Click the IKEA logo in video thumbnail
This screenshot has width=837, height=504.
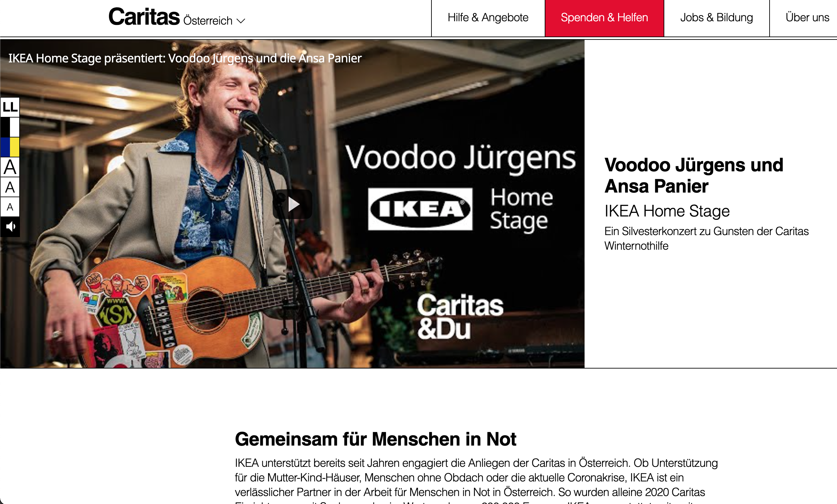click(420, 209)
